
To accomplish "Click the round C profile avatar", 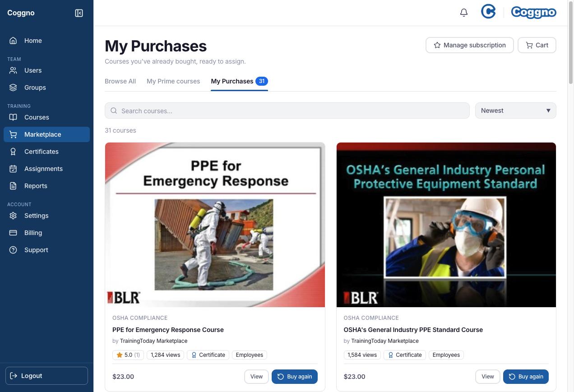I will (488, 12).
